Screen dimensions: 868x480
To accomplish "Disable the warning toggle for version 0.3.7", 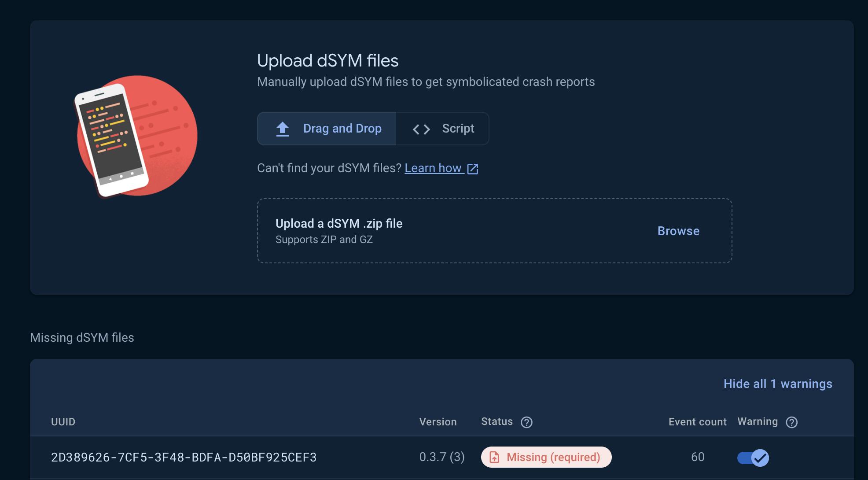I will [x=753, y=458].
